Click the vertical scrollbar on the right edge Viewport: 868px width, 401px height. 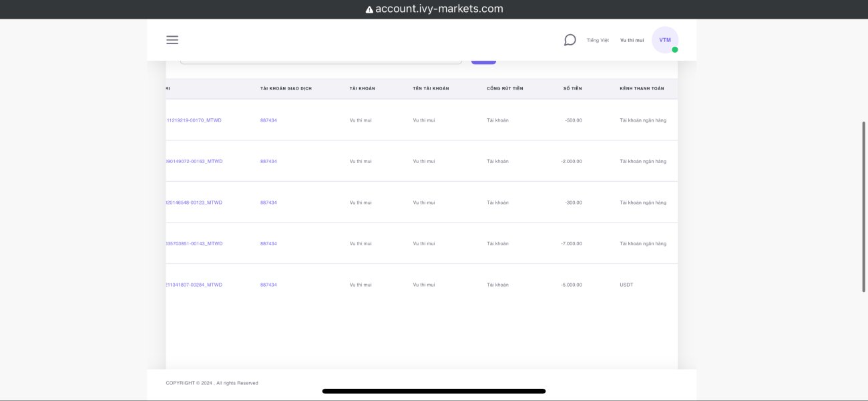point(865,206)
